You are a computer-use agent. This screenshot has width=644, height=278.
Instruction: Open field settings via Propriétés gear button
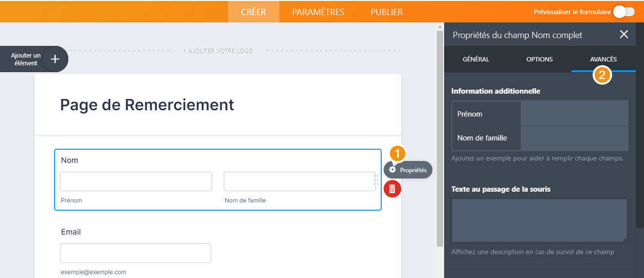pos(408,170)
